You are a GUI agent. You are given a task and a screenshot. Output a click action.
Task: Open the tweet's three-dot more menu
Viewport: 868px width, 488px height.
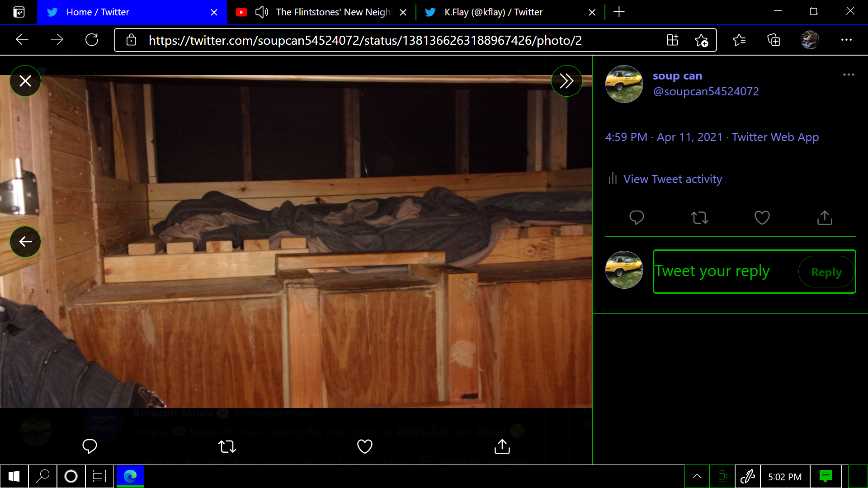[x=849, y=75]
